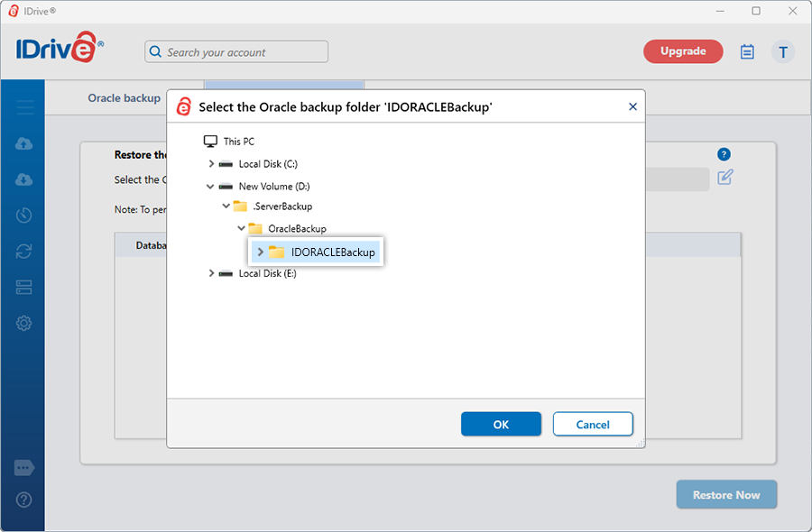Expand the Local Disk (C:) node
Viewport: 812px width, 532px height.
click(x=211, y=164)
